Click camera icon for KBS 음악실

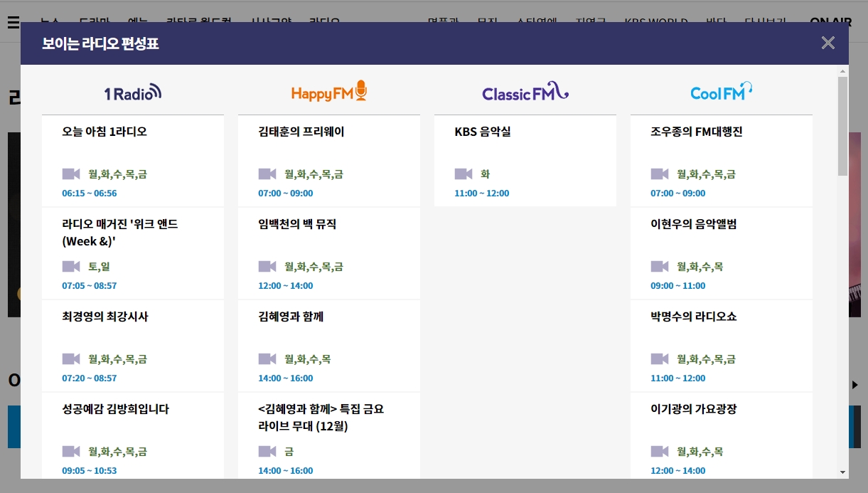coord(463,174)
